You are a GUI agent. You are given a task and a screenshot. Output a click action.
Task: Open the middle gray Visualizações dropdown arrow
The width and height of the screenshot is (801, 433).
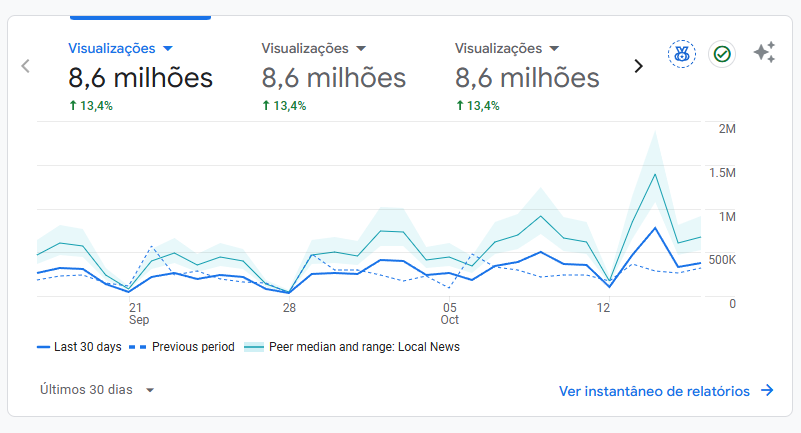click(361, 48)
